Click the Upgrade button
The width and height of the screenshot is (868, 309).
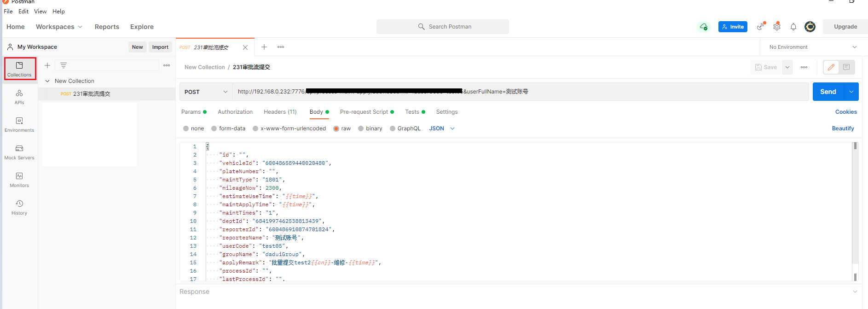pyautogui.click(x=845, y=27)
